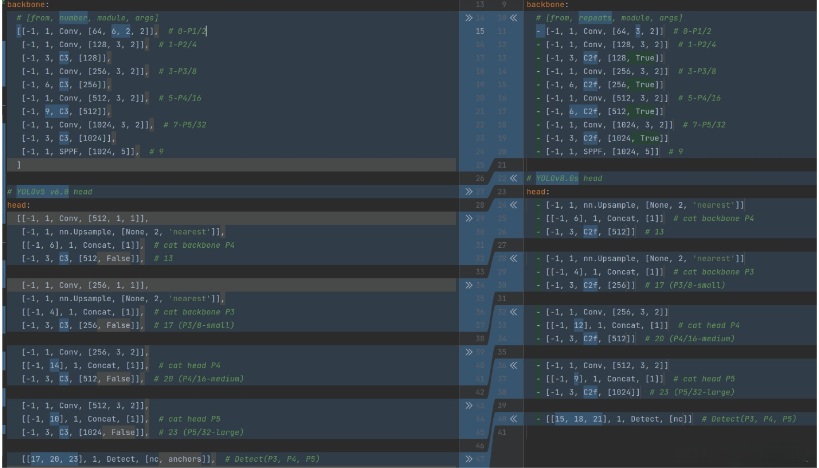Screen dimensions: 819x468
Task: Apply right change arrow beside line 40
Action: pos(513,419)
